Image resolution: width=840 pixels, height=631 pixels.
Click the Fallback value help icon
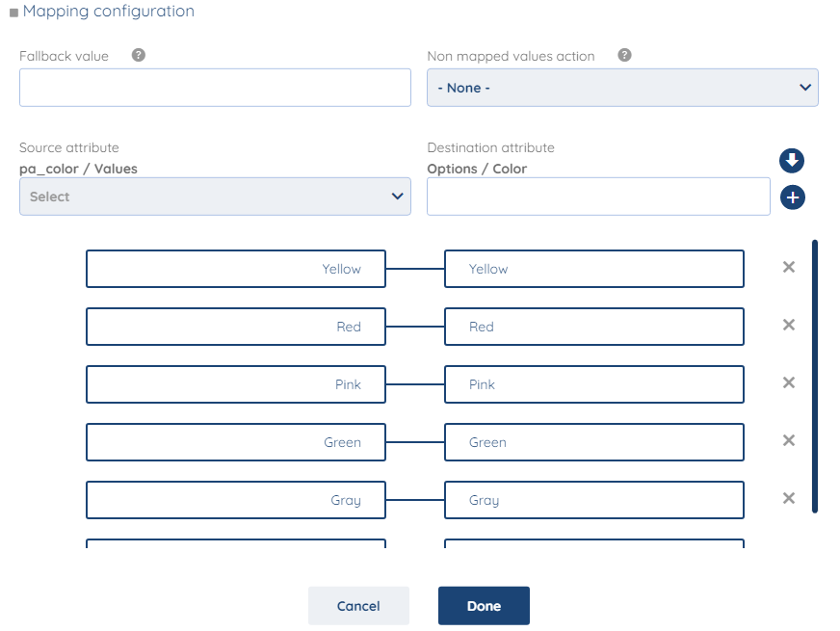pyautogui.click(x=138, y=55)
